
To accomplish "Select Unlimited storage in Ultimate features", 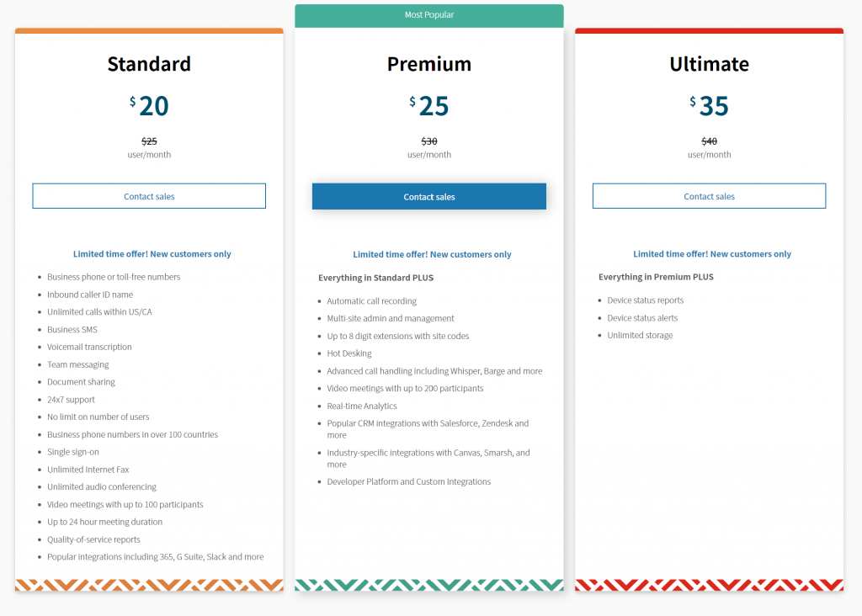I will tap(638, 335).
